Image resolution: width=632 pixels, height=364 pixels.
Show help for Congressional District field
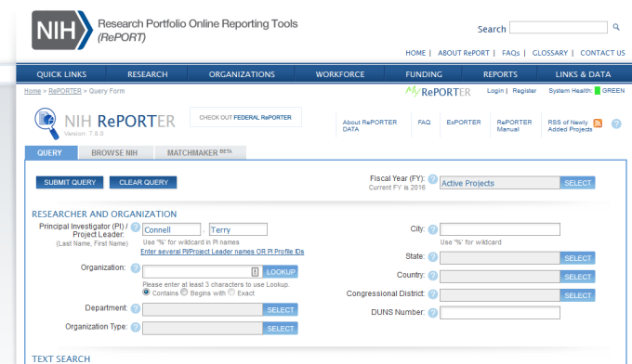click(433, 294)
